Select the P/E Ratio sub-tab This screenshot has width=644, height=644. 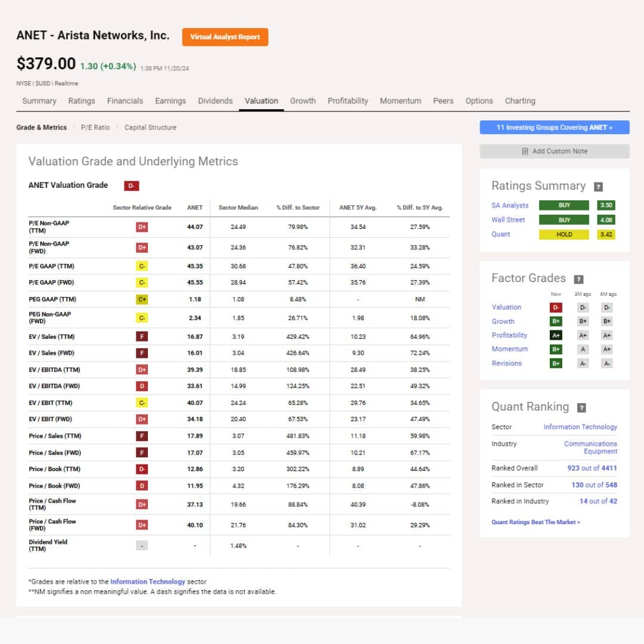[95, 128]
